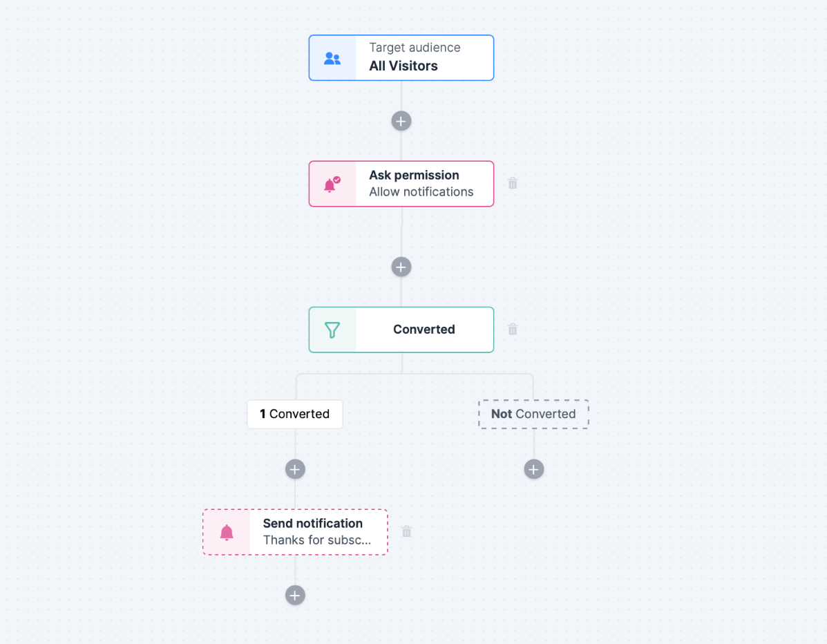Open the Ask permission node
Screen dimensions: 827x644
tap(401, 184)
